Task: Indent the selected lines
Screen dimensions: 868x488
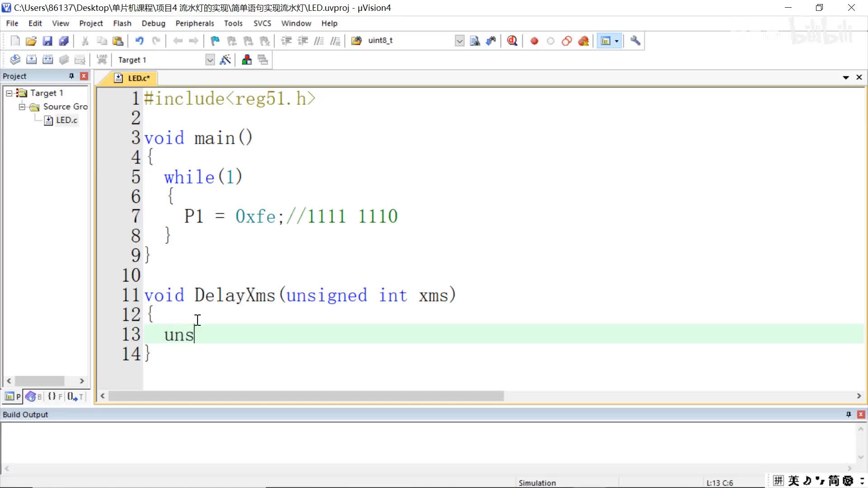Action: click(286, 41)
